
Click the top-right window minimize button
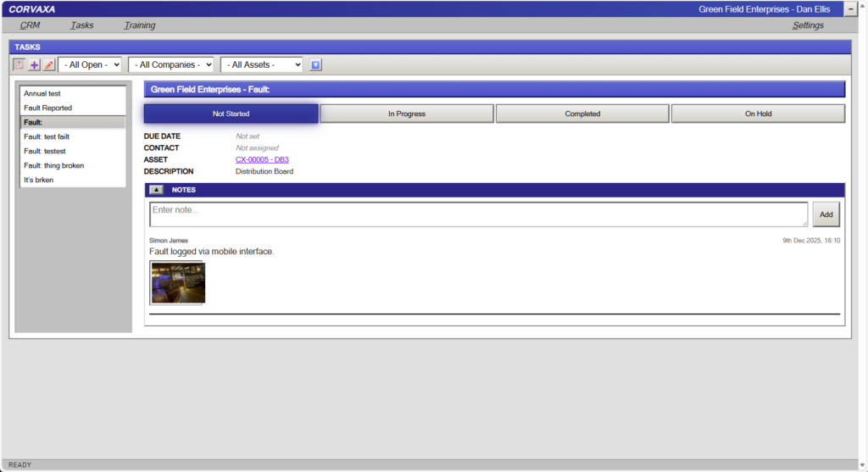point(850,8)
